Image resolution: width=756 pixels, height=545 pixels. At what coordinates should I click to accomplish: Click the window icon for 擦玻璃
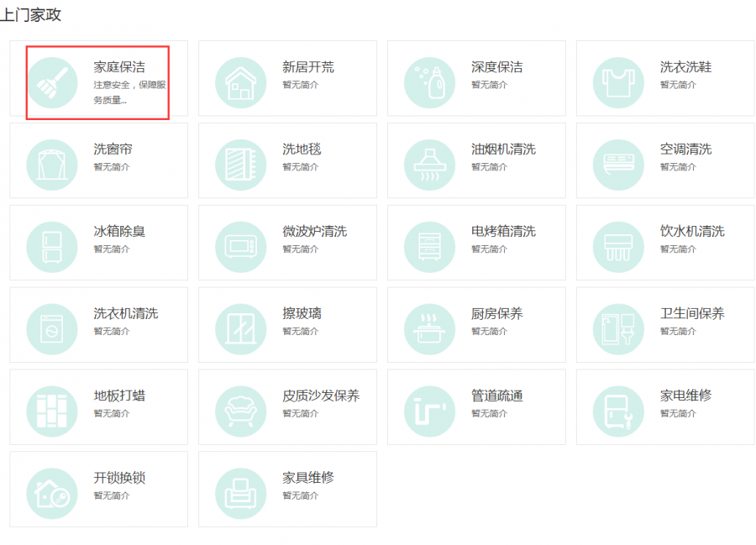coord(240,329)
